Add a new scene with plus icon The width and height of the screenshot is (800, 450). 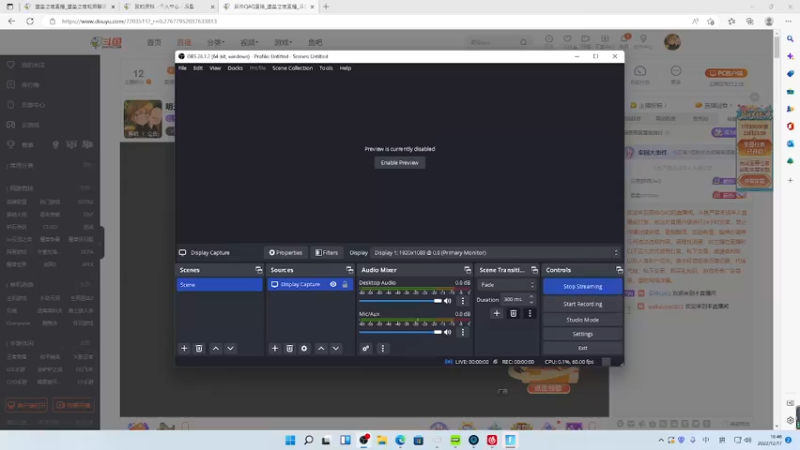[x=184, y=348]
